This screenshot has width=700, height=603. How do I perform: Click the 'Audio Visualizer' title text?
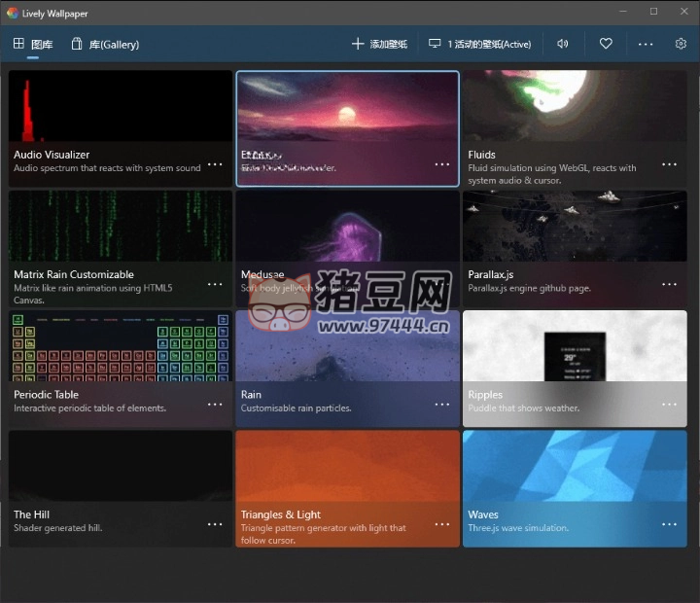pos(52,155)
